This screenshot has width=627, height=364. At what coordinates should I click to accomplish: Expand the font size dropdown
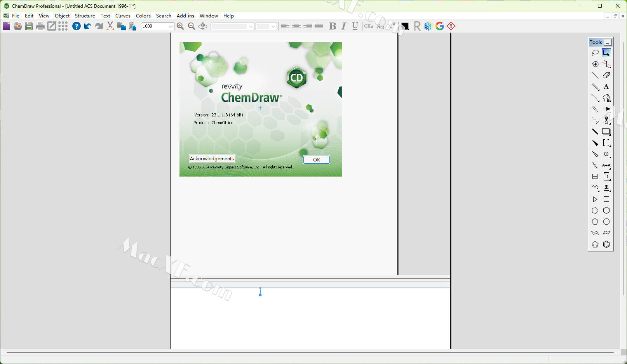(x=273, y=26)
